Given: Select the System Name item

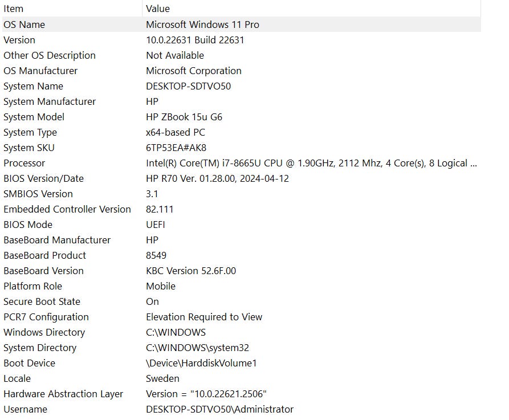Looking at the screenshot, I should [34, 87].
